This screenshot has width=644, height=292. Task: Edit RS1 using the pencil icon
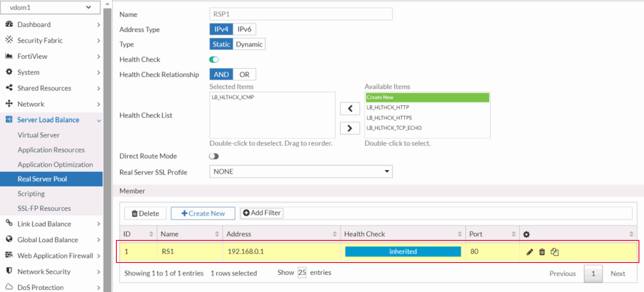(529, 251)
